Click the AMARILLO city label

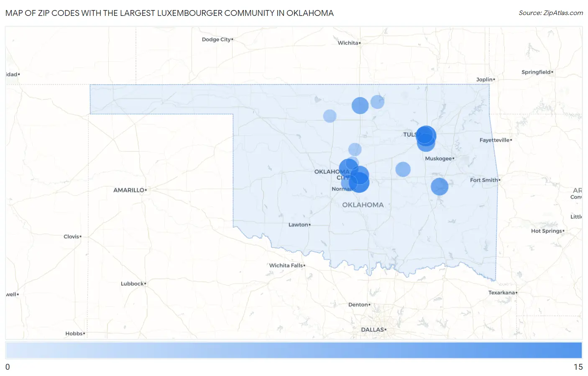[x=129, y=190]
